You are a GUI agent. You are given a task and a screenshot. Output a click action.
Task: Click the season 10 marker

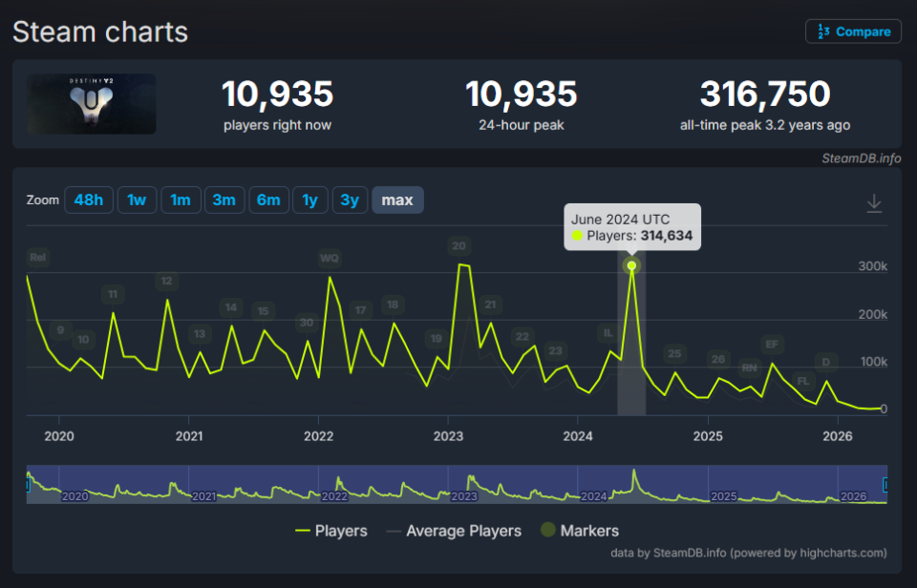click(84, 340)
